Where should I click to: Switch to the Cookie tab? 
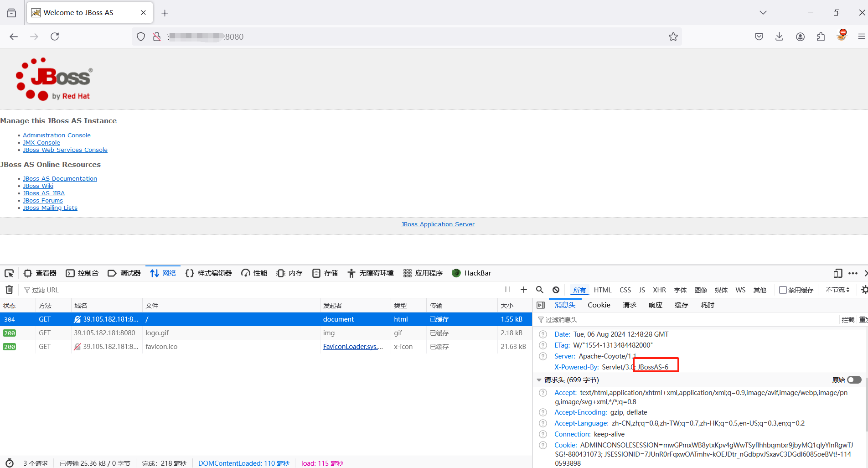tap(599, 305)
